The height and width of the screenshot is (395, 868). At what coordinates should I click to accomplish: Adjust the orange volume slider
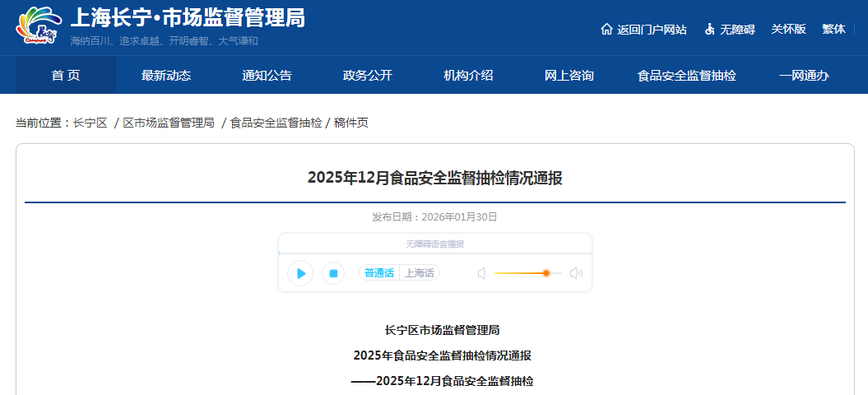pos(545,273)
